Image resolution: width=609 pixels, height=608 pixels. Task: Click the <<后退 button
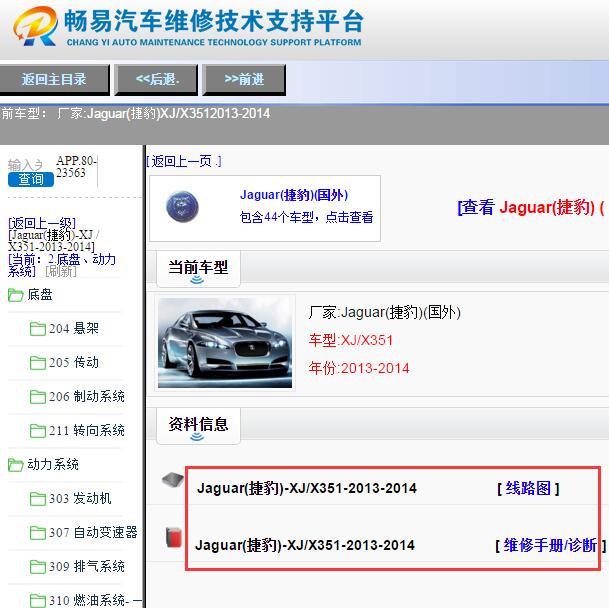[x=156, y=80]
